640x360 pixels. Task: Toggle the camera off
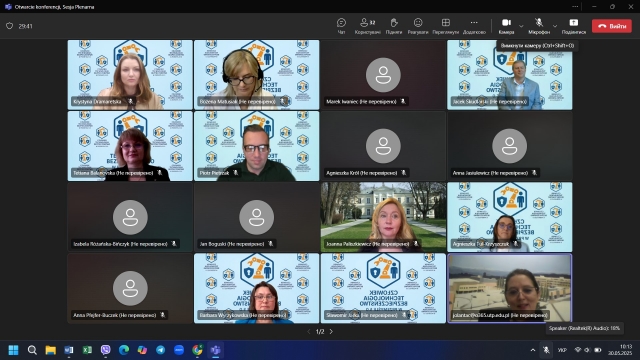point(506,26)
